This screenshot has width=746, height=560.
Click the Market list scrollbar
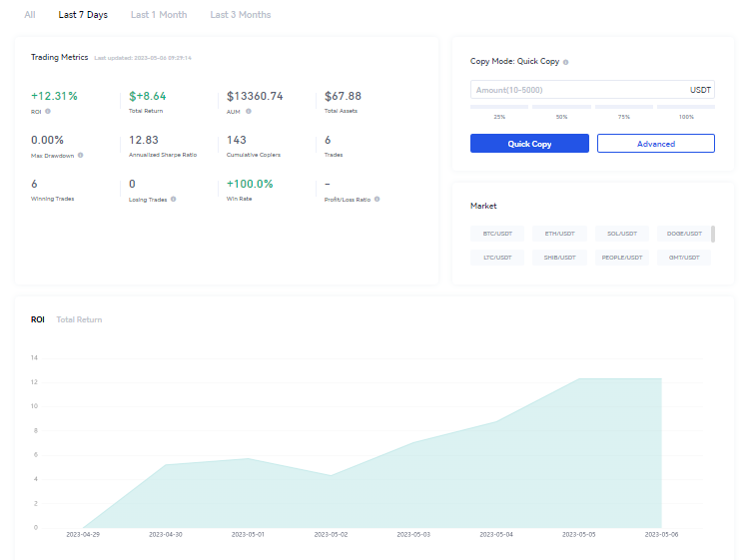pos(713,234)
